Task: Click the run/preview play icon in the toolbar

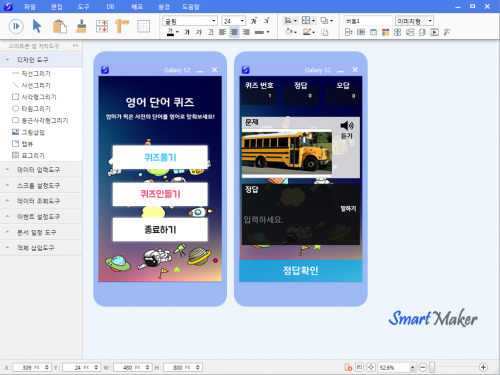Action: (16, 26)
